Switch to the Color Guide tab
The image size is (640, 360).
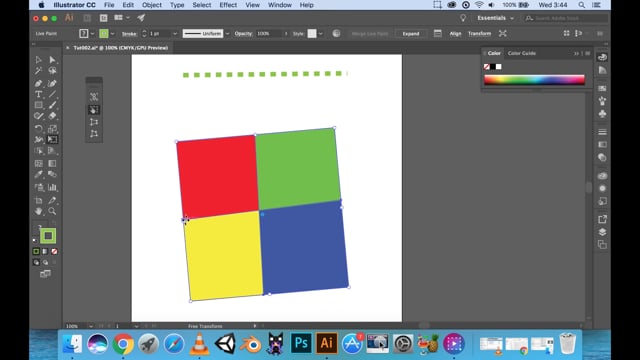(522, 53)
